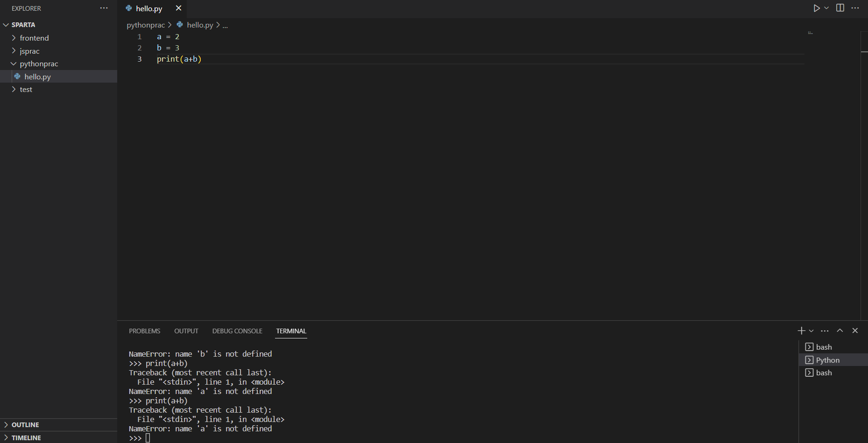
Task: Open Explorer views and more actions menu
Action: pyautogui.click(x=104, y=8)
